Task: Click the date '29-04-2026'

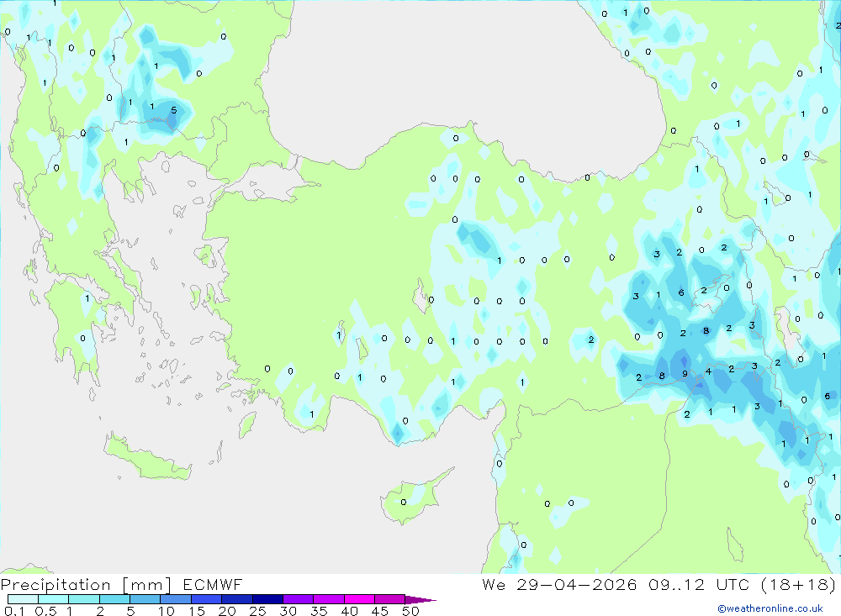Action: click(x=577, y=584)
